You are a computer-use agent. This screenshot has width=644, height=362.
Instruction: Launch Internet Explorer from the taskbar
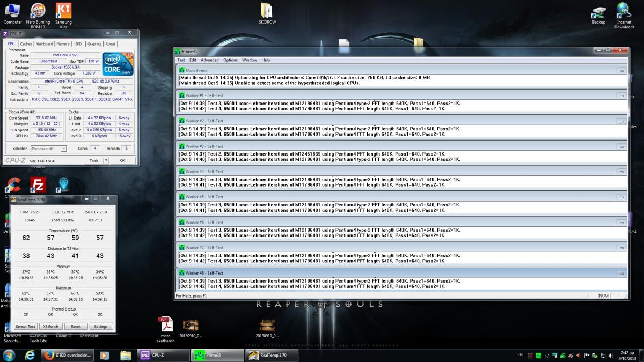30,355
